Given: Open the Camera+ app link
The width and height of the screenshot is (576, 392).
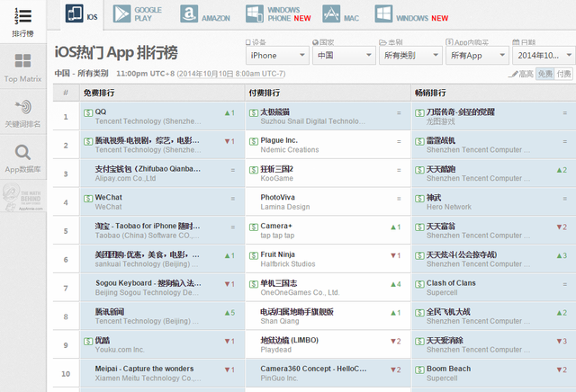Looking at the screenshot, I should [x=276, y=226].
